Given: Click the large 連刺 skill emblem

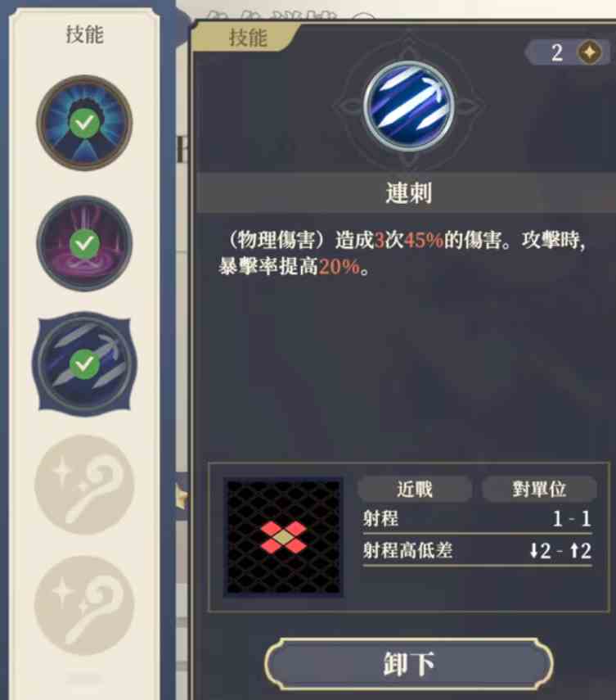Looking at the screenshot, I should [x=409, y=106].
